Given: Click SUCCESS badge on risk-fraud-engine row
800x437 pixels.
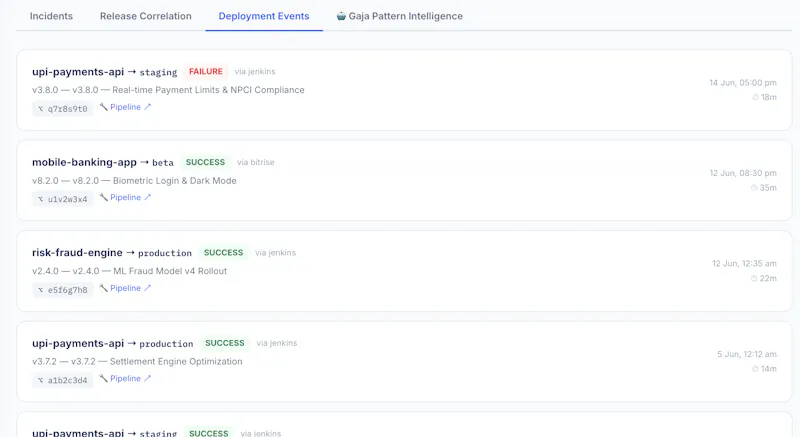Looking at the screenshot, I should (223, 252).
